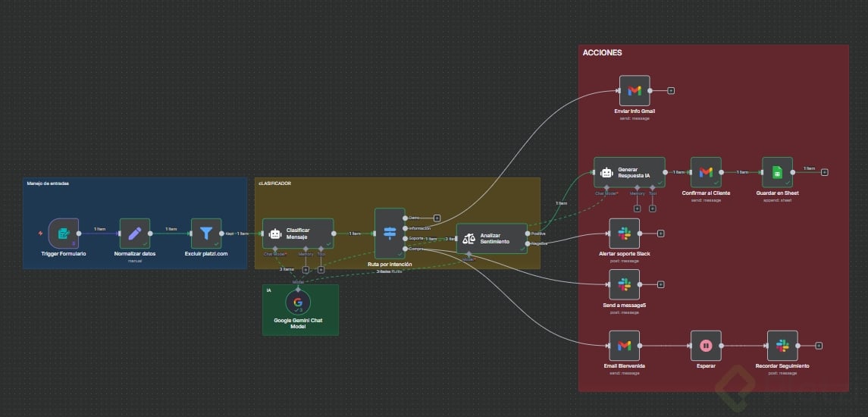868x417 pixels.
Task: Click the Confirmar al Cliente label
Action: (706, 193)
